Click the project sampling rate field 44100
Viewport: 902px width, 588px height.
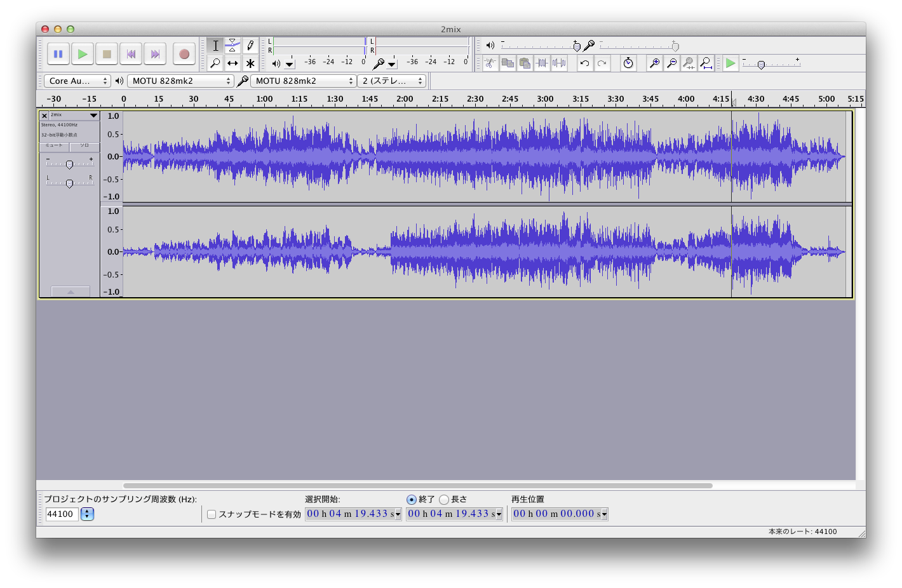click(62, 514)
